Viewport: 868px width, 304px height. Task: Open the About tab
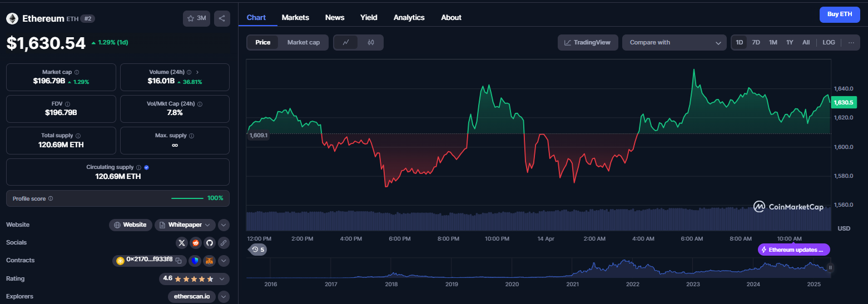point(451,17)
